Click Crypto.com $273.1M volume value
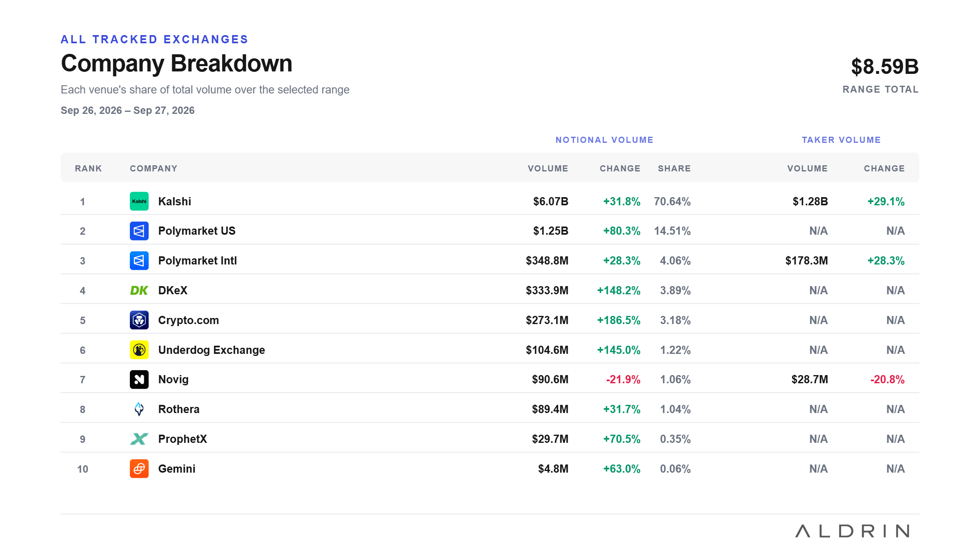Viewport: 980px width, 551px height. click(x=547, y=320)
